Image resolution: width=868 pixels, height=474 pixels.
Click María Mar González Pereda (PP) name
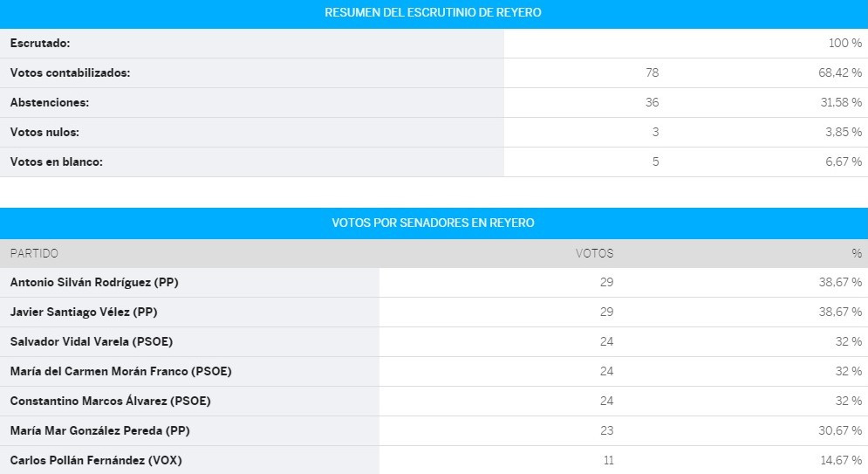coord(99,430)
